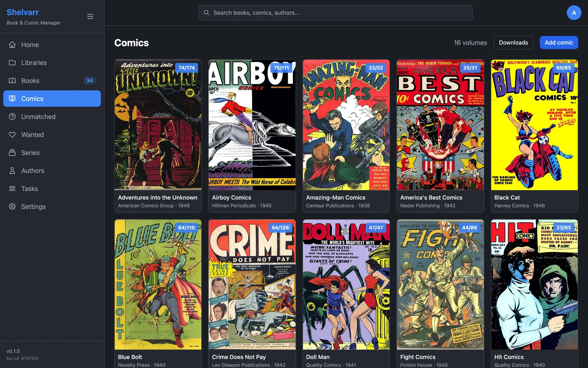
Task: Navigate to Series page
Action: click(52, 152)
